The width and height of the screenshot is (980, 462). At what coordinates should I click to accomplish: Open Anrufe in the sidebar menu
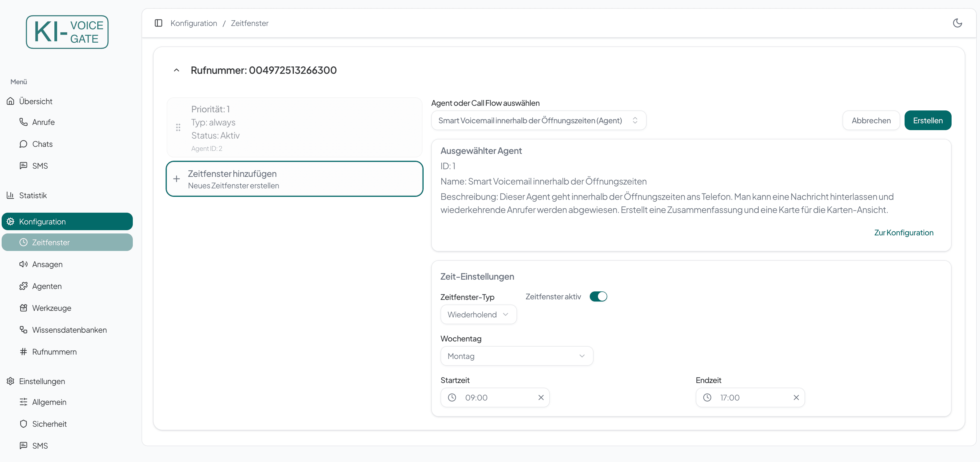[43, 122]
